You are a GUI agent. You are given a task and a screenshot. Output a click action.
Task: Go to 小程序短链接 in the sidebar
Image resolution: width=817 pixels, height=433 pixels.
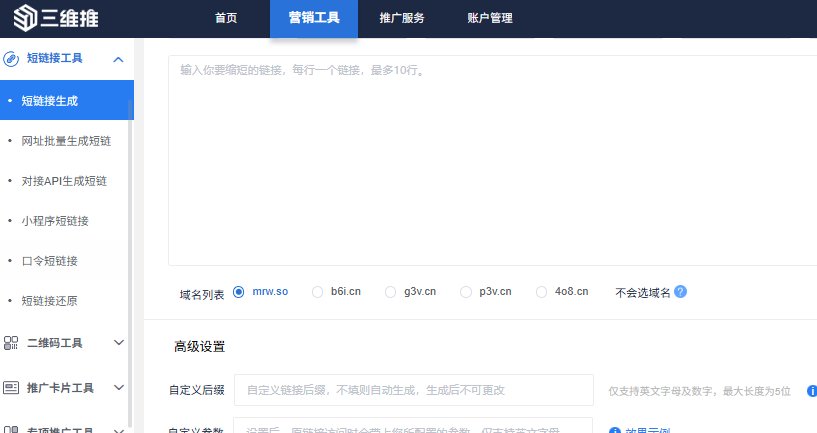(55, 221)
